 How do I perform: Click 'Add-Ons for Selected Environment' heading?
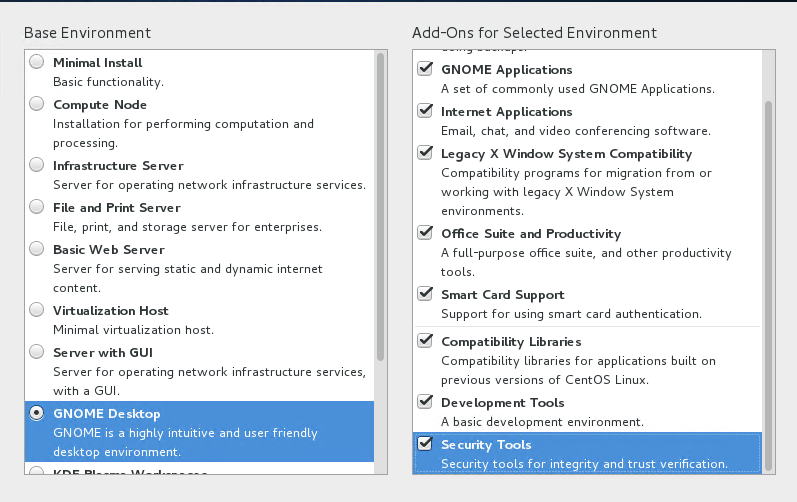pos(535,33)
